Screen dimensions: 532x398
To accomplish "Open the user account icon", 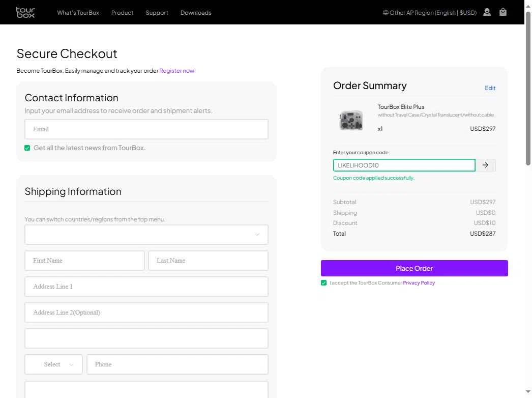I will (487, 12).
